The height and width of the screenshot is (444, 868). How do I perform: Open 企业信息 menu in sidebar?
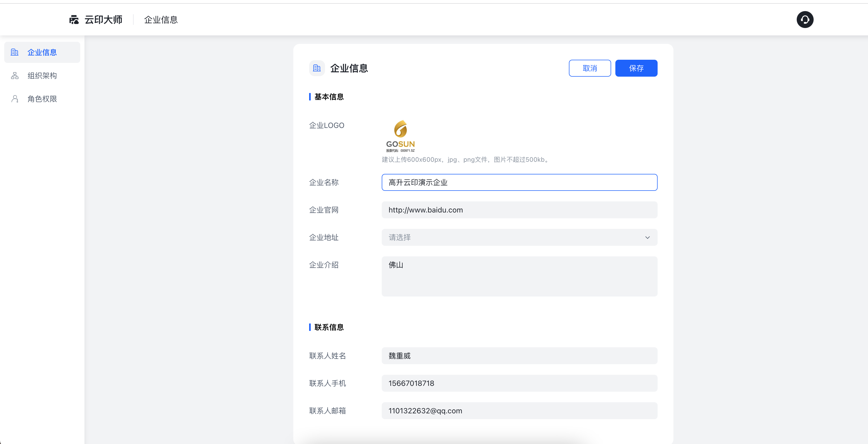pyautogui.click(x=42, y=52)
